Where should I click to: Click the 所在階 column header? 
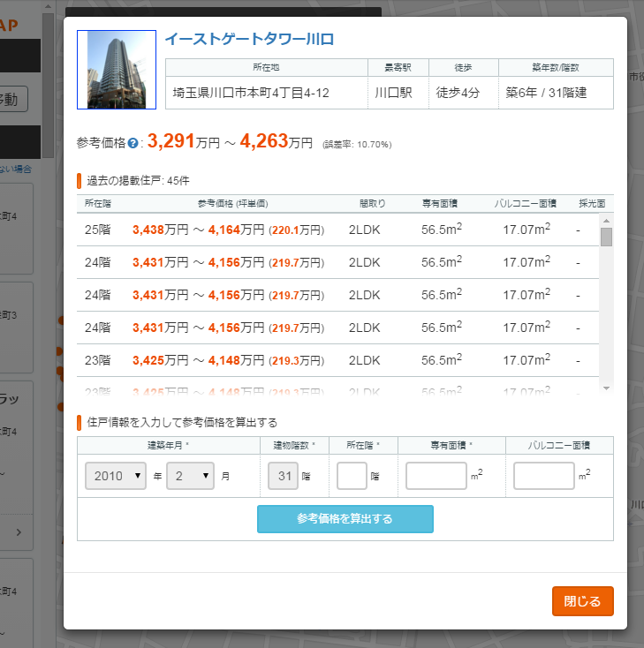click(x=98, y=203)
